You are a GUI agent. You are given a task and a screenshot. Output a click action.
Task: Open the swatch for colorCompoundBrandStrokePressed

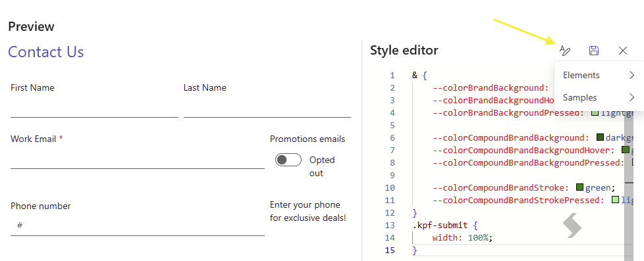click(x=615, y=201)
